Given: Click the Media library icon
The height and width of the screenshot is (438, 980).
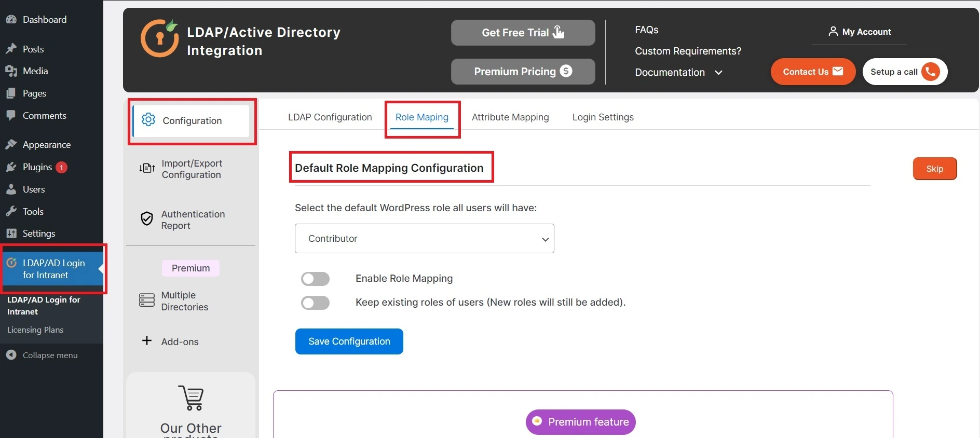Looking at the screenshot, I should [x=11, y=71].
